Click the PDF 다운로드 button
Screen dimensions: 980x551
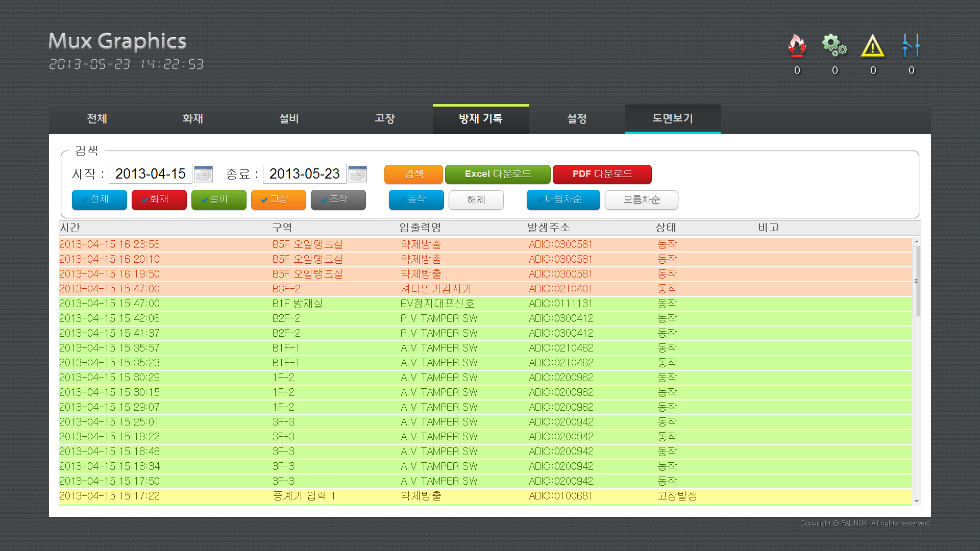tap(602, 174)
